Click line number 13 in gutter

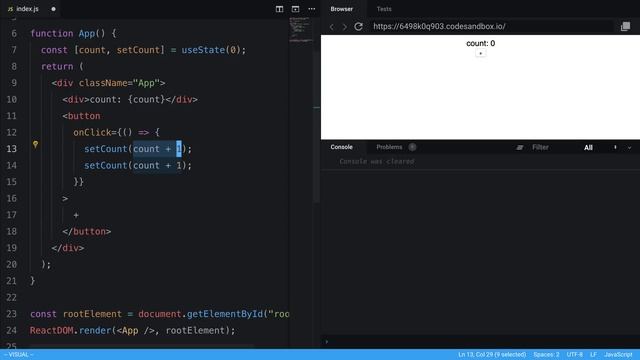click(12, 149)
